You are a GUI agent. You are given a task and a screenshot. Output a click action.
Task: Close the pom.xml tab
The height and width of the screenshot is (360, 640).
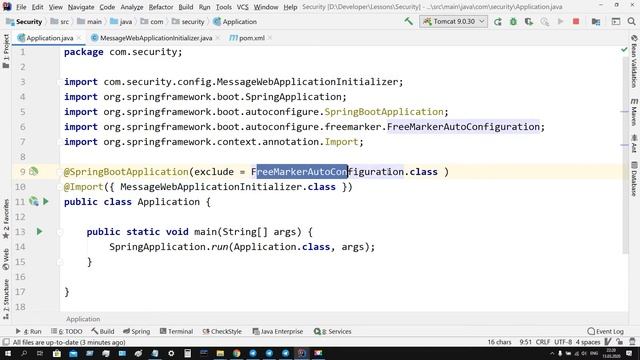point(270,38)
